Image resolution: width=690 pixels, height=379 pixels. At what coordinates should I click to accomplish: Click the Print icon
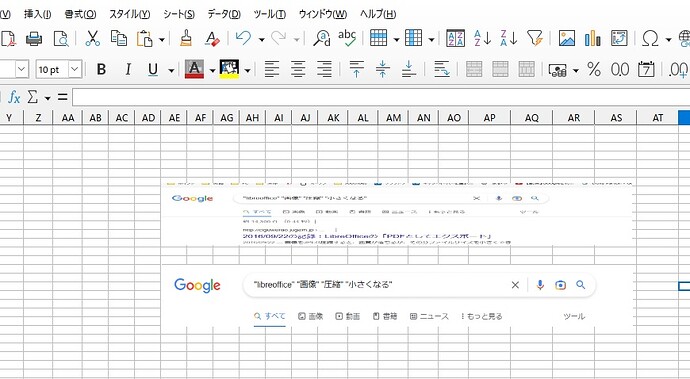coord(34,39)
